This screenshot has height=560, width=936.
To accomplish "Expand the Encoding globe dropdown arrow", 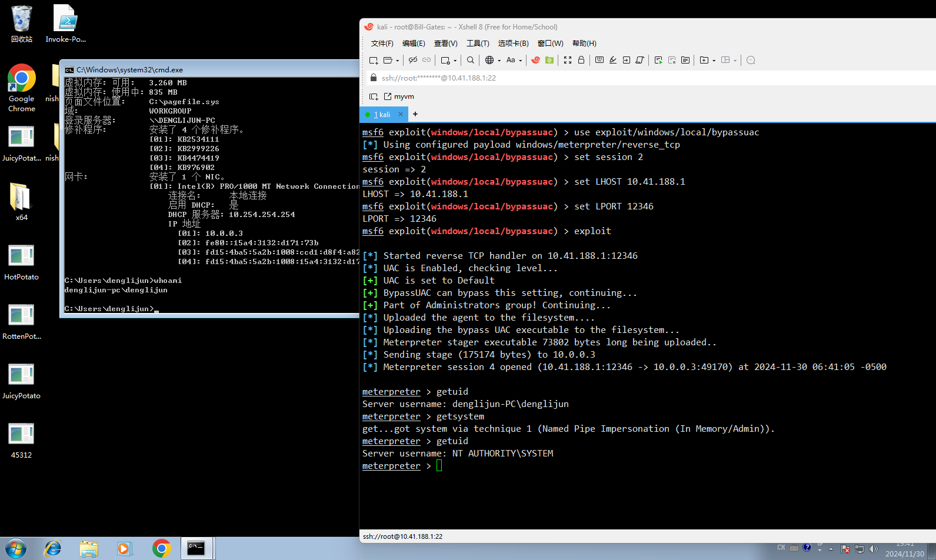I will tap(499, 61).
